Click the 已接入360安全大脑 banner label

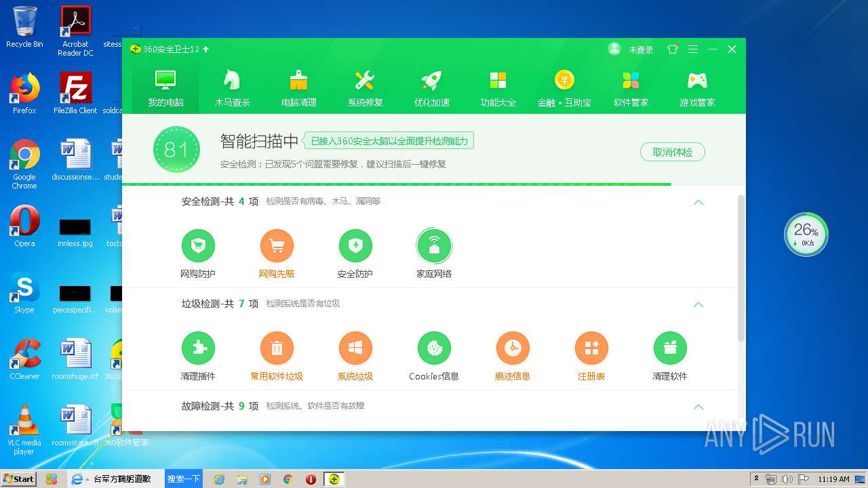389,141
